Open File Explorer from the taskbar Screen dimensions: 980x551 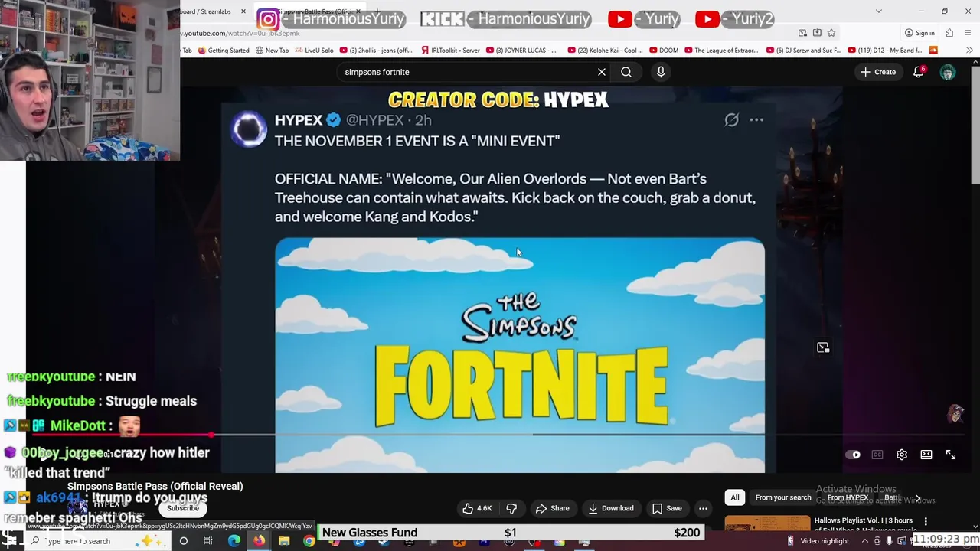tap(284, 541)
